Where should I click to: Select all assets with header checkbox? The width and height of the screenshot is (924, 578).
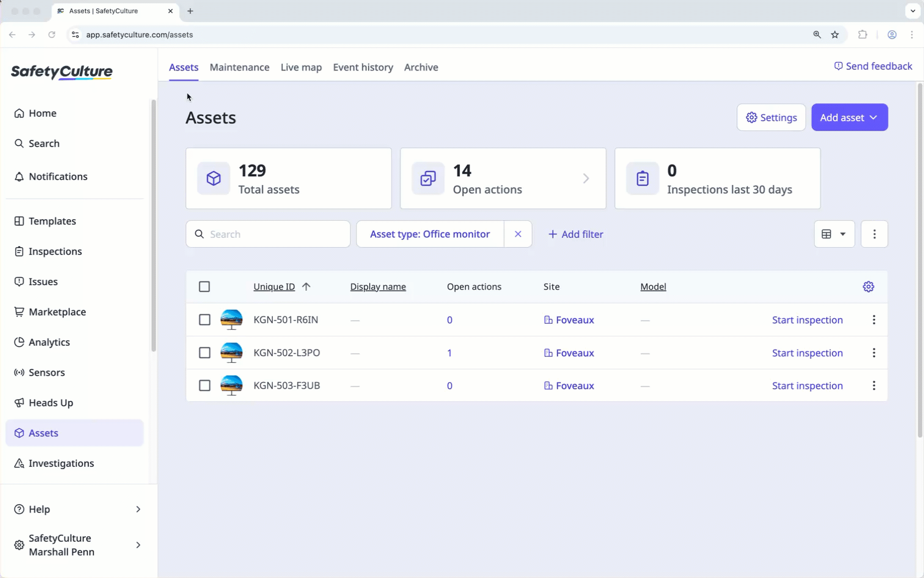[205, 287]
